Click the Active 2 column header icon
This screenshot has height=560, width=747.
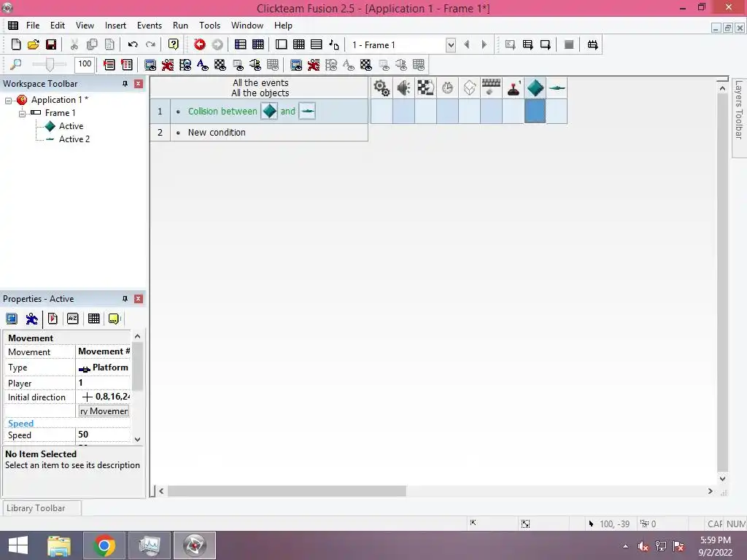tap(557, 87)
